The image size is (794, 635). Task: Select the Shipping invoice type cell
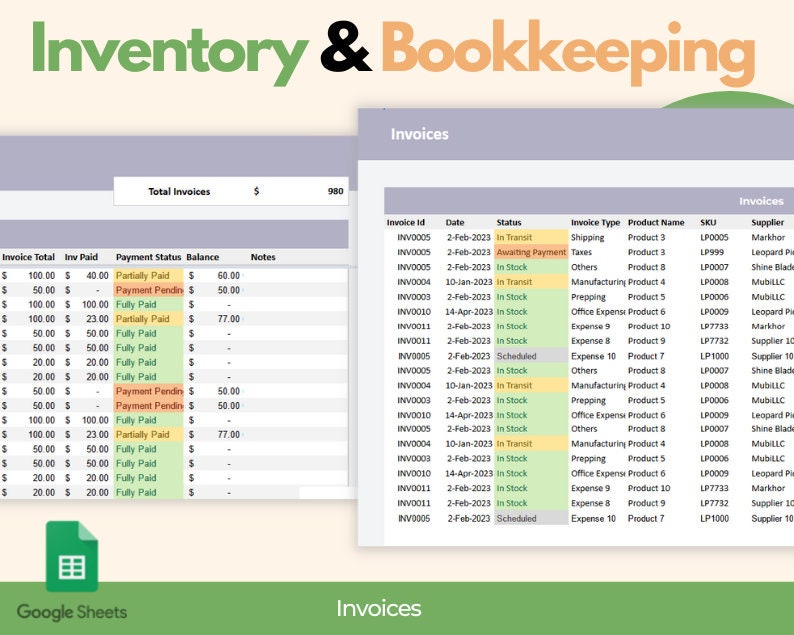click(x=587, y=237)
